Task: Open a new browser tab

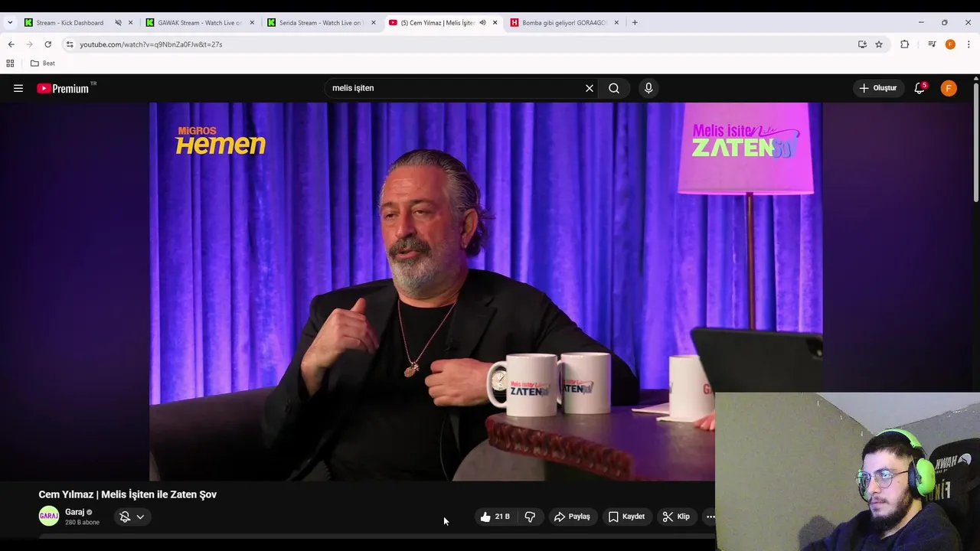Action: [x=635, y=23]
